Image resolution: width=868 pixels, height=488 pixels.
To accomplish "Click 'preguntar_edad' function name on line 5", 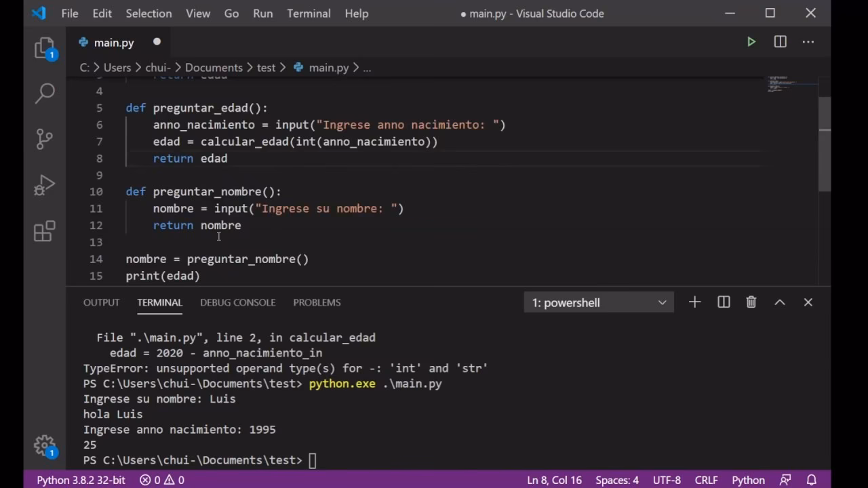I will point(200,108).
